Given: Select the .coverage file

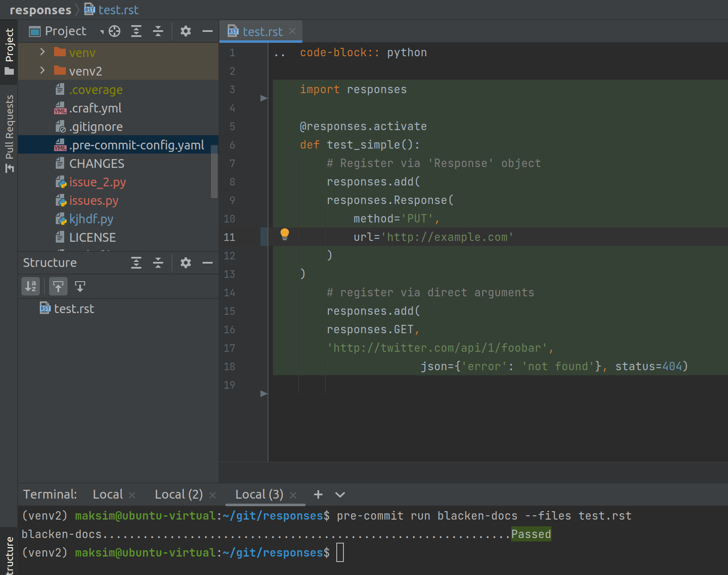Looking at the screenshot, I should [96, 89].
